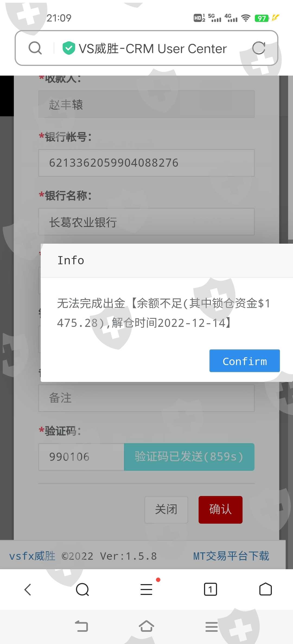This screenshot has height=644, width=293.
Task: Click the 验证码已发送 resend code button
Action: [x=189, y=457]
